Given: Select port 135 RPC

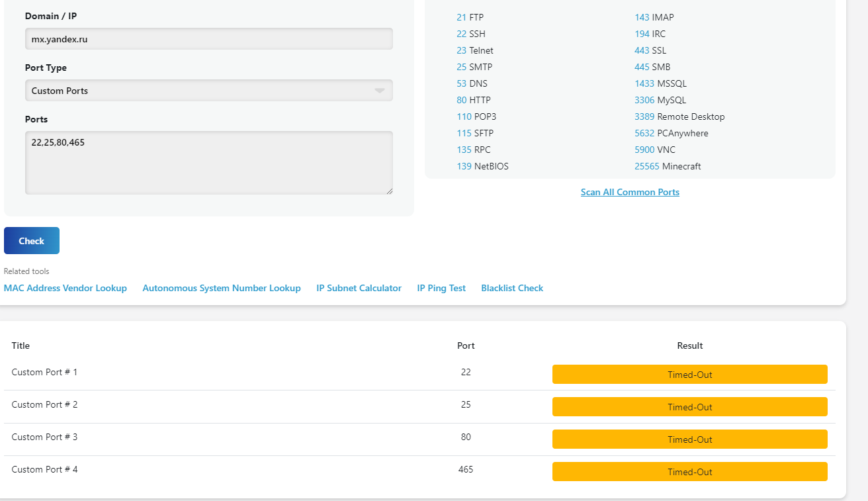Looking at the screenshot, I should point(474,150).
